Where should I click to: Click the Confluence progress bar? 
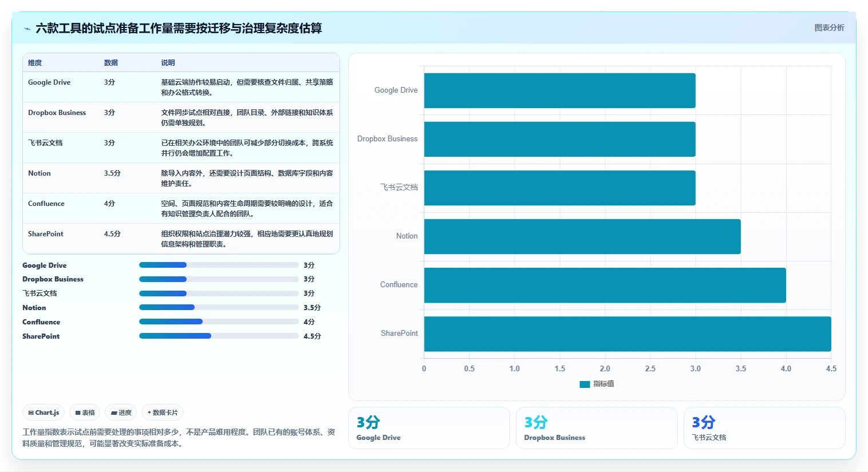pyautogui.click(x=219, y=322)
